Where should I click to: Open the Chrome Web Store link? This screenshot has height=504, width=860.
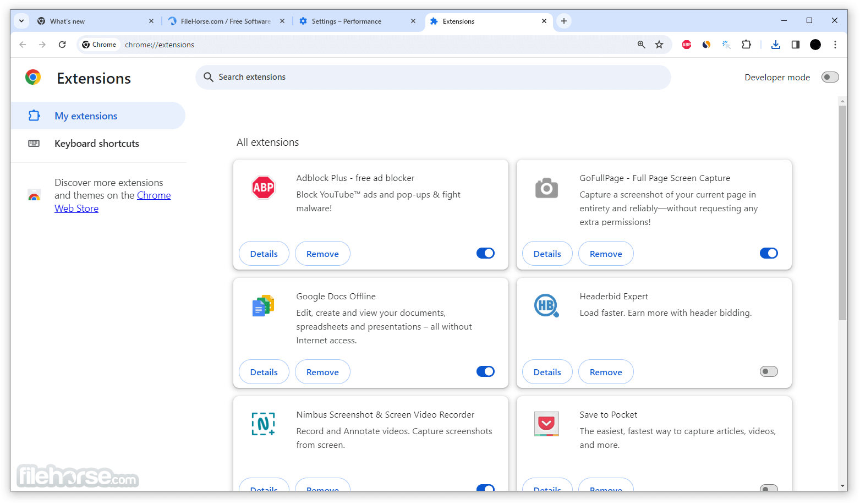click(x=113, y=202)
